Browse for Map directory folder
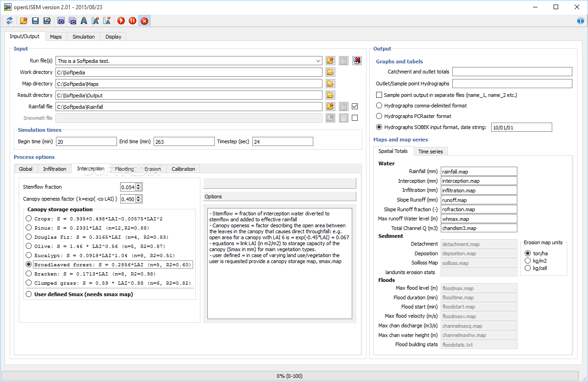The image size is (588, 382). coord(330,84)
